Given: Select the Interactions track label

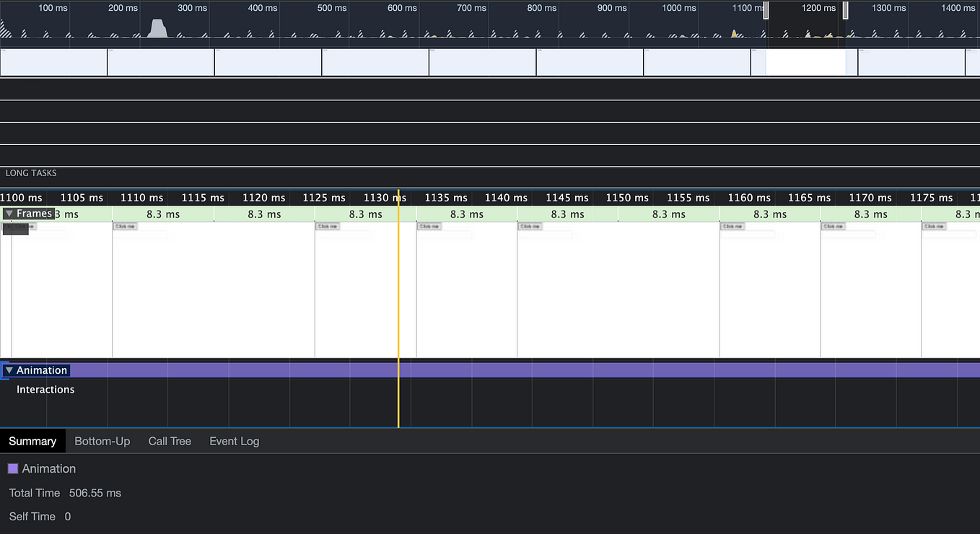Looking at the screenshot, I should click(x=45, y=390).
